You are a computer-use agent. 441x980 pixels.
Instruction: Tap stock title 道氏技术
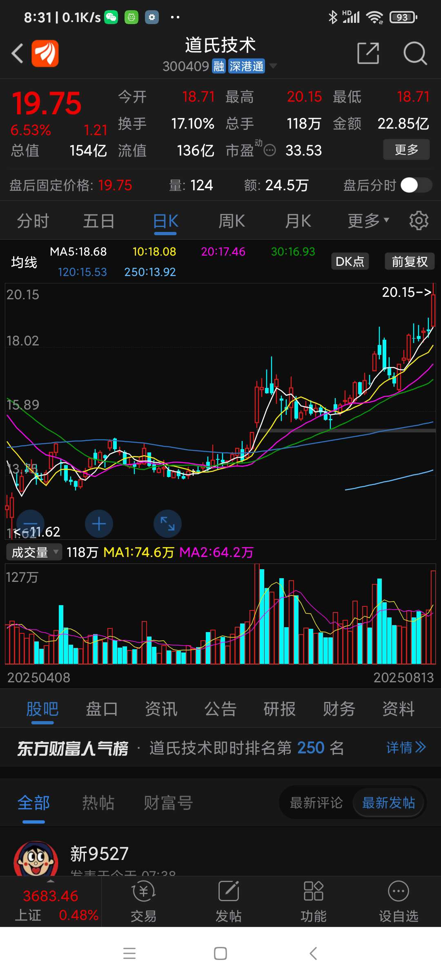220,45
